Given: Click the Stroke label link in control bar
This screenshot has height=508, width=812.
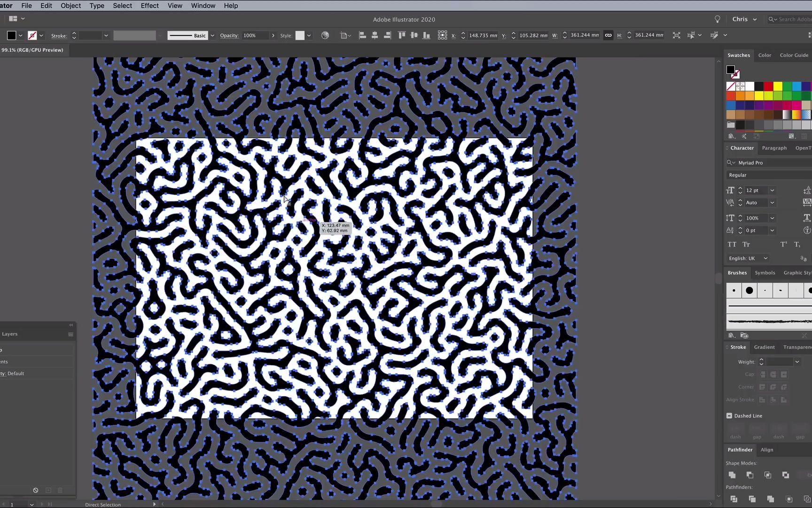Looking at the screenshot, I should point(59,36).
